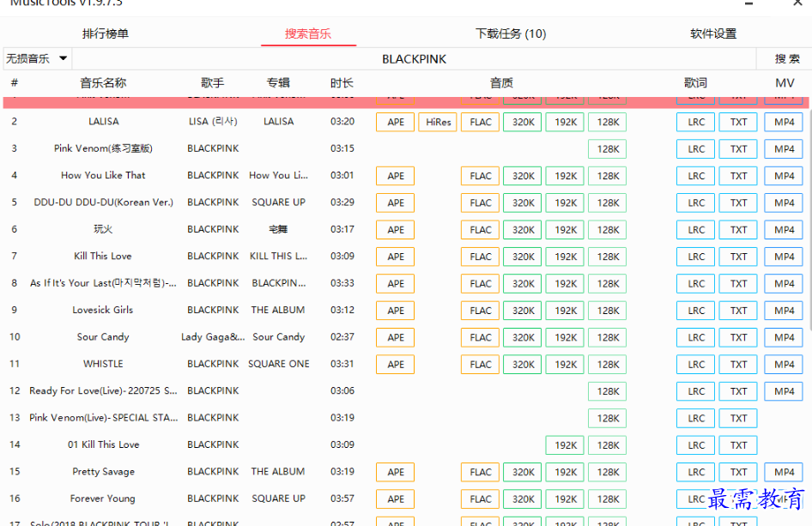Download How You Like That in APE
812x526 pixels.
point(395,176)
